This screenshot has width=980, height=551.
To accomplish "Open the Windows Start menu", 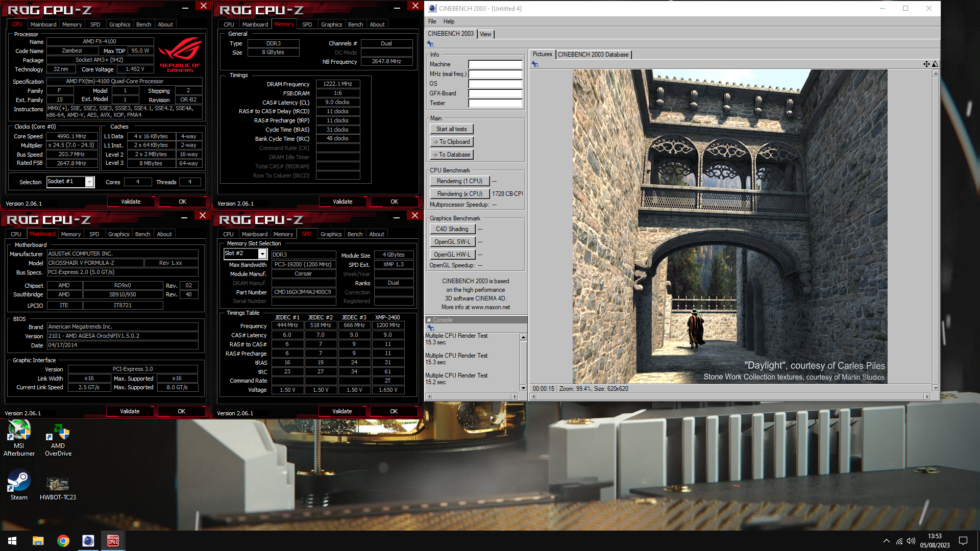I will point(12,541).
